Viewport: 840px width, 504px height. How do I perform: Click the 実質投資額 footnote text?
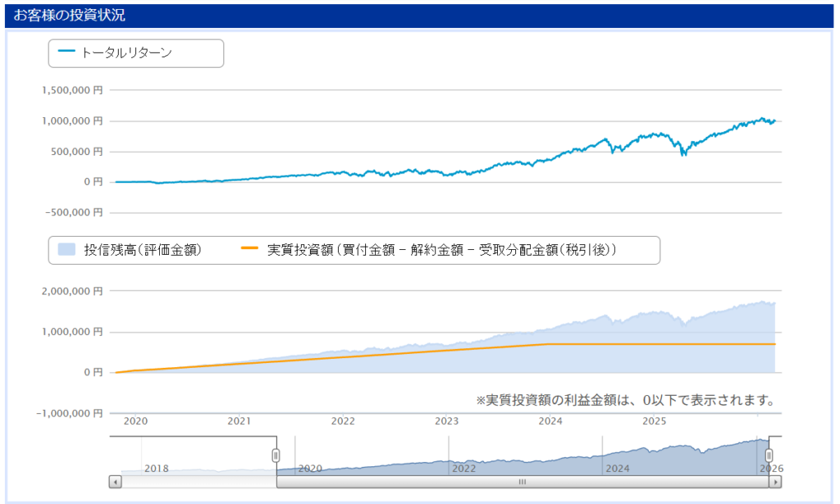pos(625,401)
